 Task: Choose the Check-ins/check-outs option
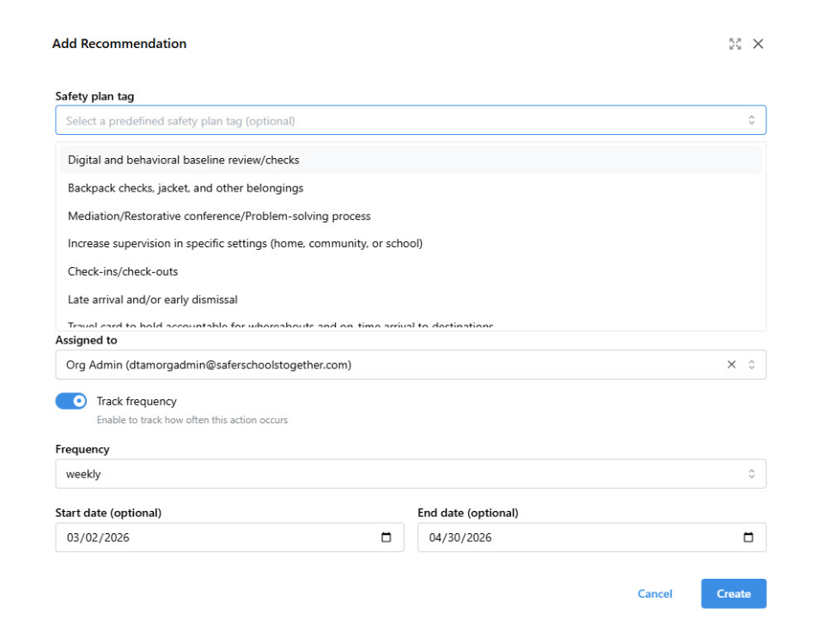tap(123, 272)
